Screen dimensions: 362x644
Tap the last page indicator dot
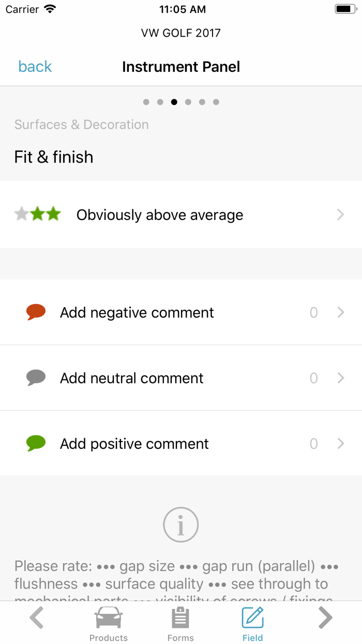[x=216, y=102]
